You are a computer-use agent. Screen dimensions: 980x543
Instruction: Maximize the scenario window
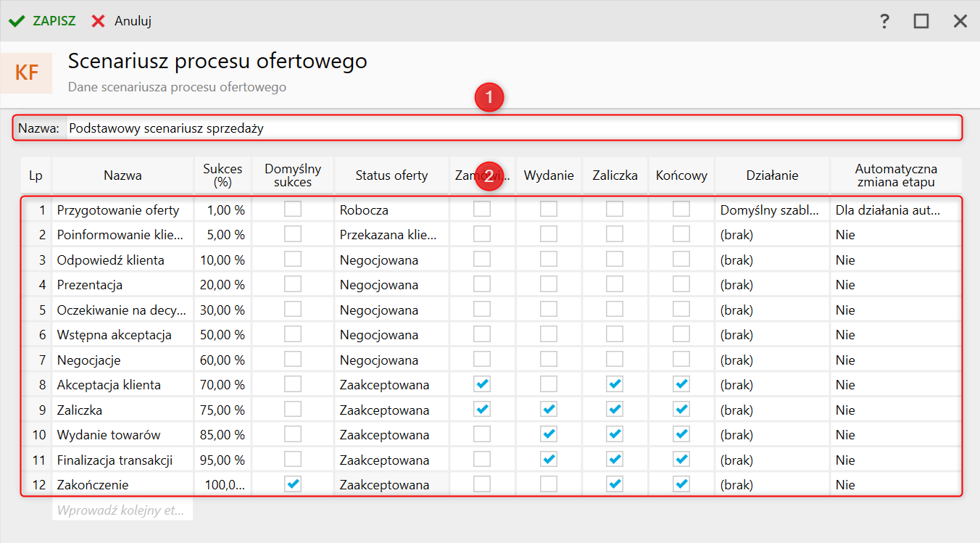[x=921, y=21]
